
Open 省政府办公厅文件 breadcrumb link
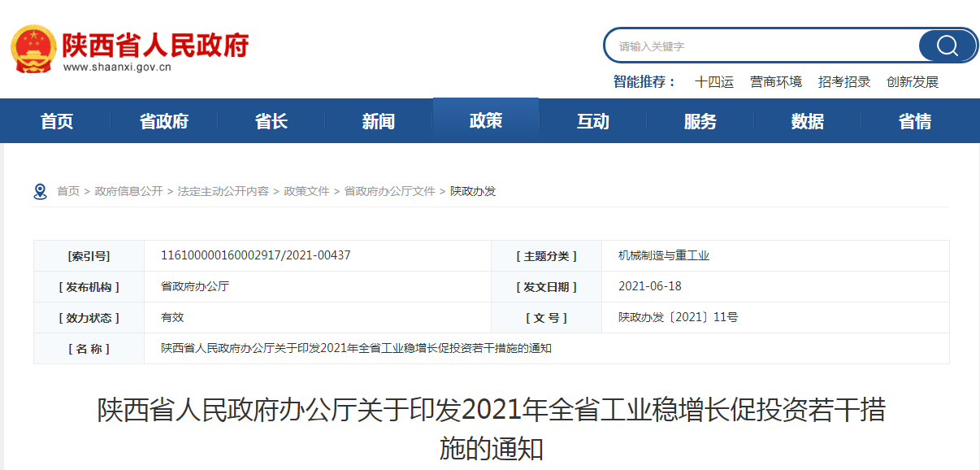pos(390,192)
